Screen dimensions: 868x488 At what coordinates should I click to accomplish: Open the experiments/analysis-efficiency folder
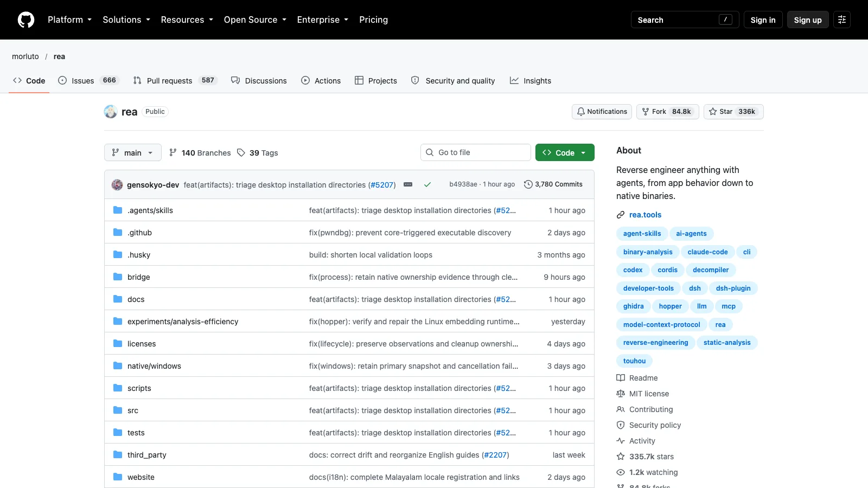point(183,322)
